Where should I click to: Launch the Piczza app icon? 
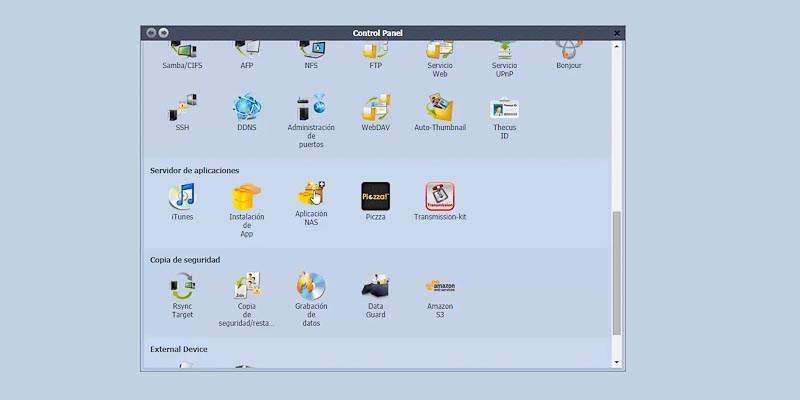376,196
